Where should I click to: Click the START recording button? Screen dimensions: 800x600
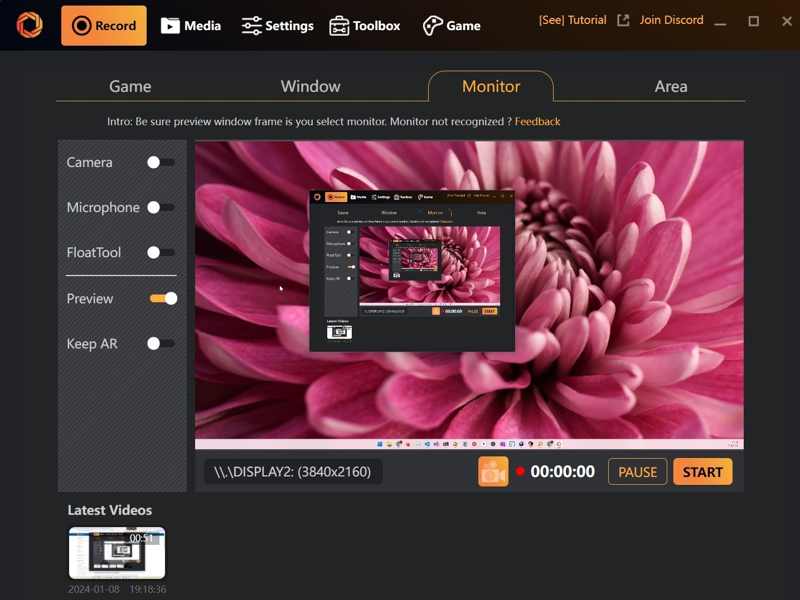tap(703, 472)
